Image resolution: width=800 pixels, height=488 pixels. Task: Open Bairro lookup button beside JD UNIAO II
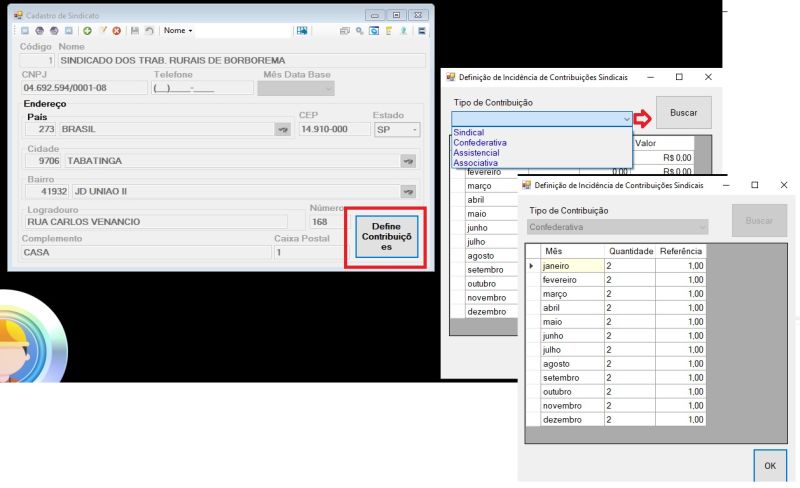pyautogui.click(x=408, y=191)
